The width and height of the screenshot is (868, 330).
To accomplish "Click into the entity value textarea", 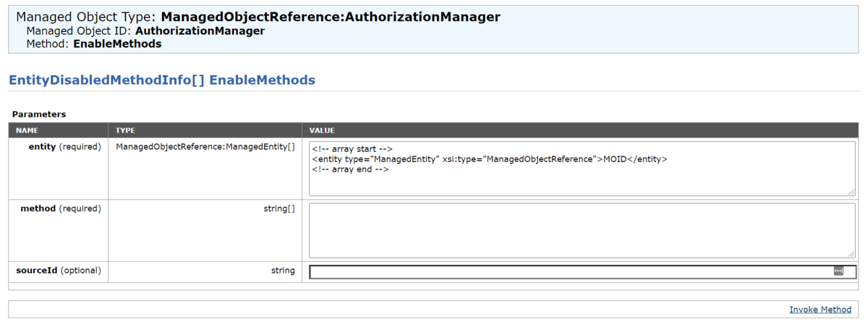I will [x=582, y=169].
